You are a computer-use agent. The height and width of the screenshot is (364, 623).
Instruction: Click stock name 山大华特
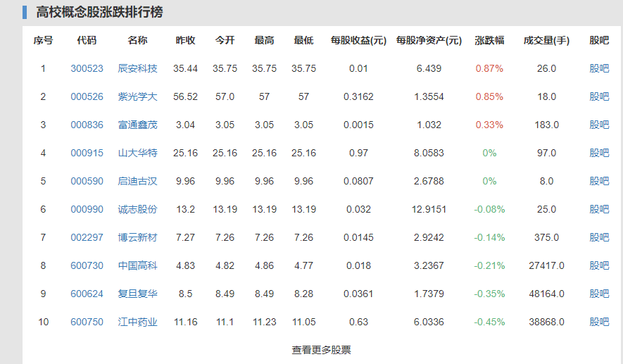point(137,153)
